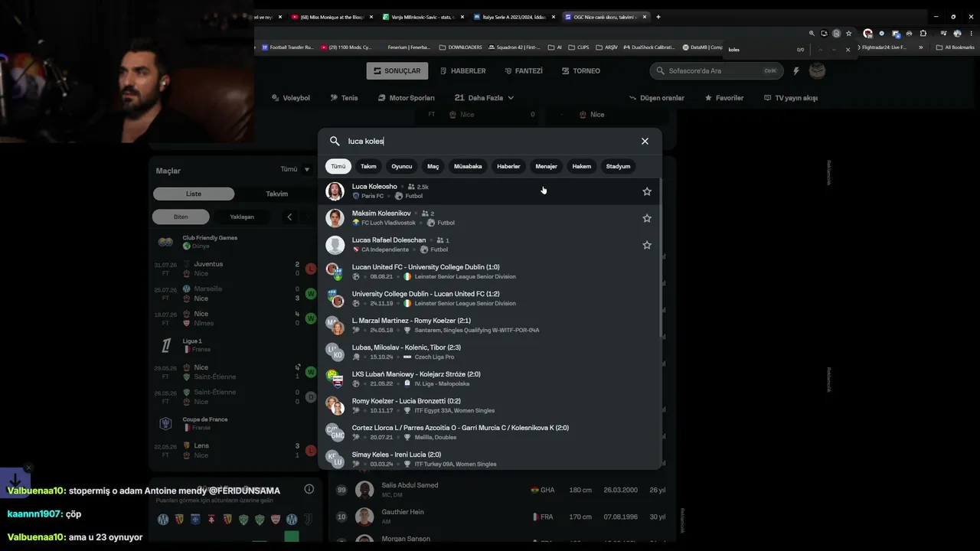The image size is (980, 551).
Task: Click Luca Koleosho's player photo
Action: click(335, 191)
